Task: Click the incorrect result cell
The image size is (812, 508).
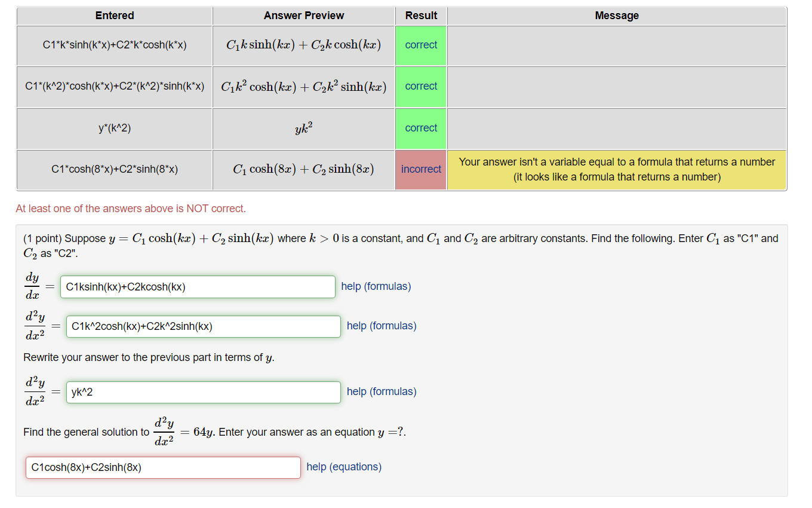Action: click(x=420, y=169)
